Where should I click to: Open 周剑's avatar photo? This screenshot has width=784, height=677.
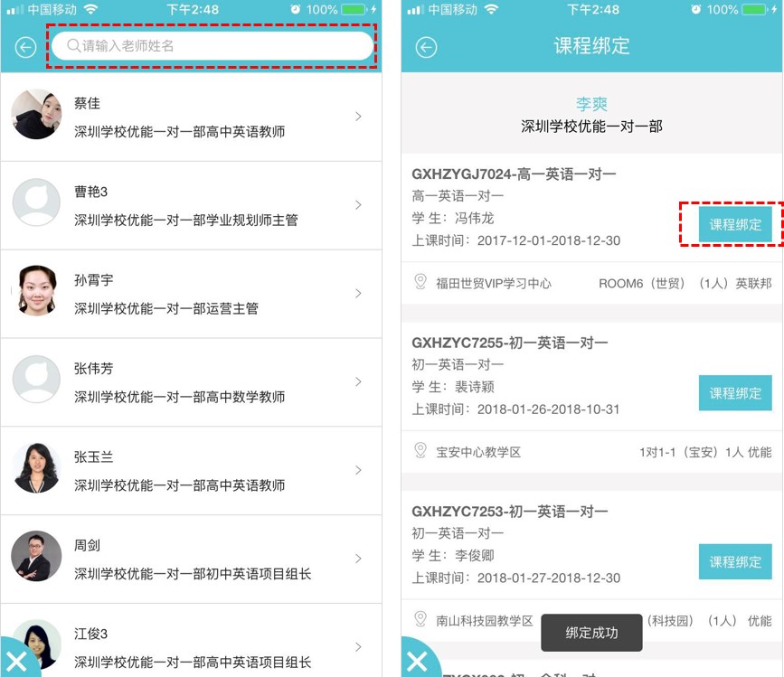click(36, 556)
